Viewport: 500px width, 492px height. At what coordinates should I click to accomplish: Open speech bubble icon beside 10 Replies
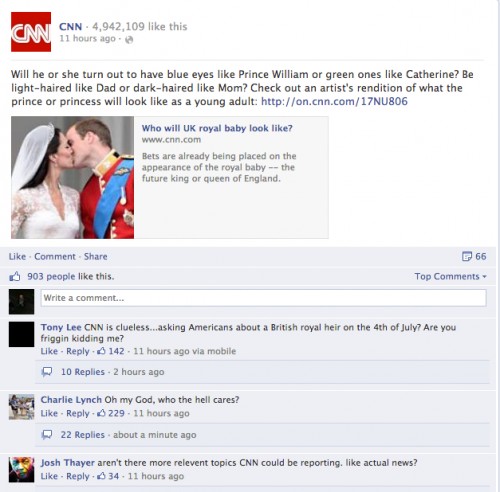47,372
